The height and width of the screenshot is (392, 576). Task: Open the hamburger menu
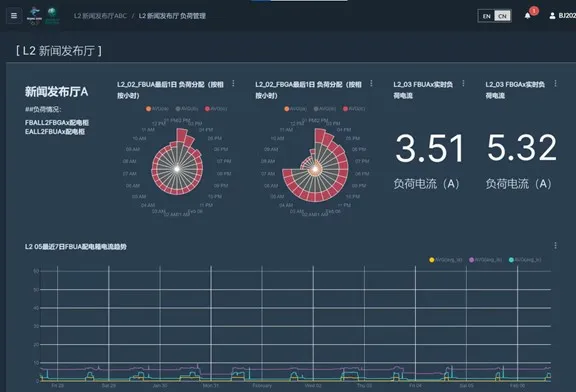[x=14, y=16]
